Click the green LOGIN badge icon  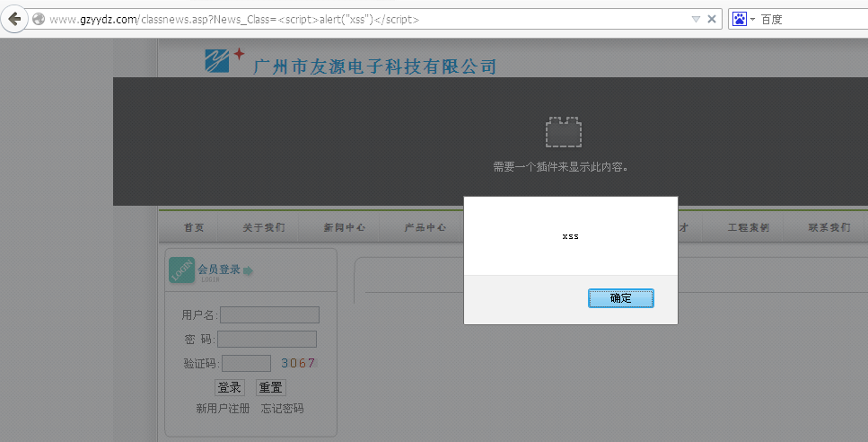coord(181,270)
